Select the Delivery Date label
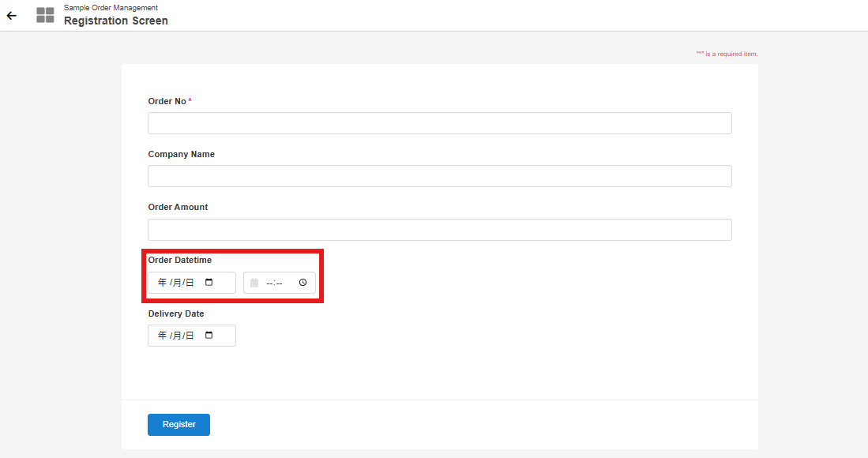The width and height of the screenshot is (868, 458). (176, 313)
